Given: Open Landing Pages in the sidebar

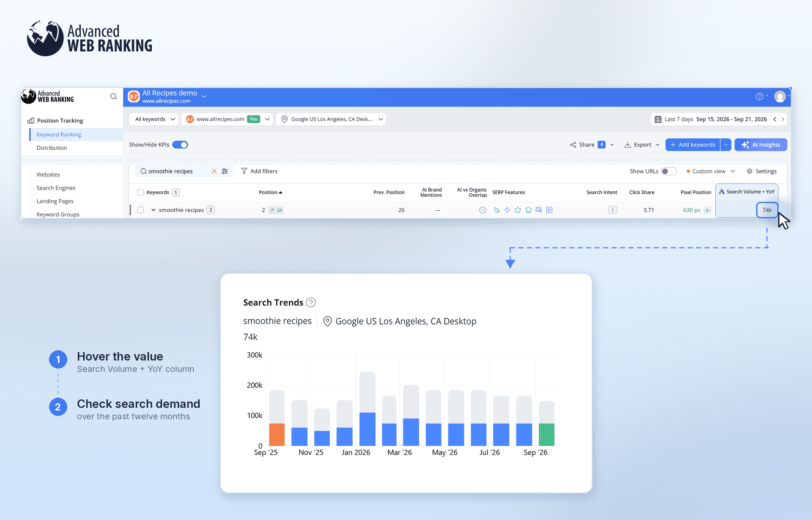Looking at the screenshot, I should [x=55, y=201].
